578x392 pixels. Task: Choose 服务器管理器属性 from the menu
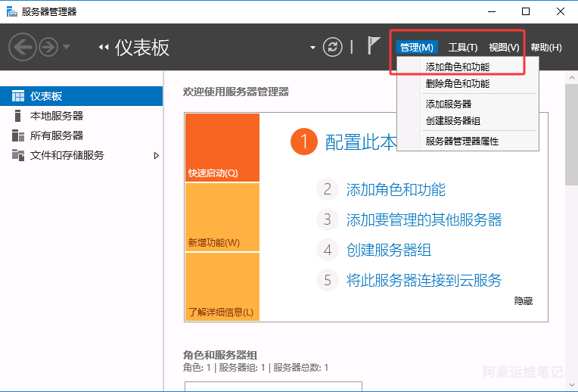(468, 142)
